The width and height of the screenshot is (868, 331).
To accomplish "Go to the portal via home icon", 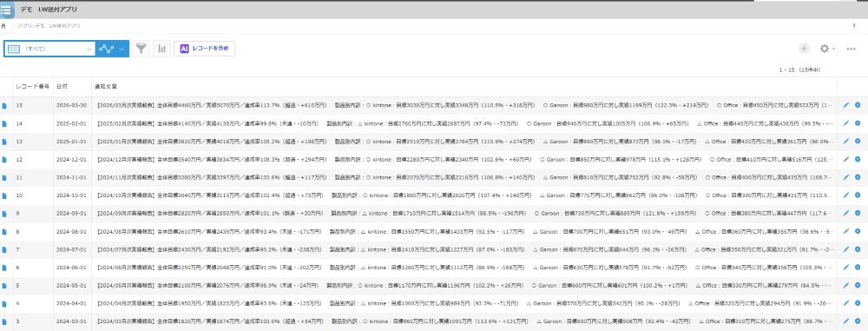I will [x=3, y=26].
